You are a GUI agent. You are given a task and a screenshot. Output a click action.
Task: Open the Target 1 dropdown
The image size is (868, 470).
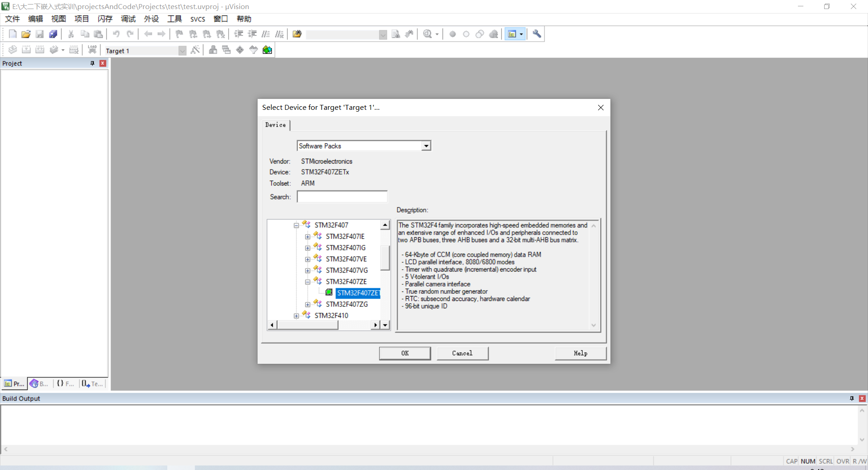click(182, 51)
